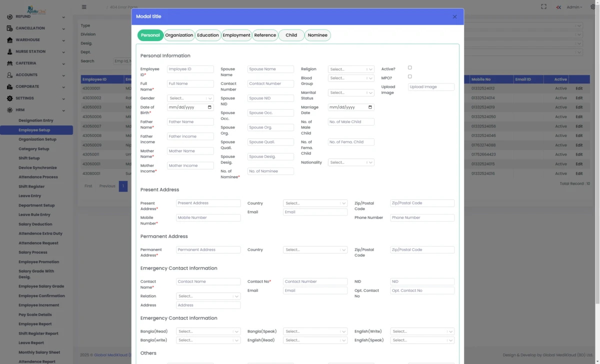Click the Nurse Station sidebar icon
Screen dimensions: 600x364
coord(10,51)
